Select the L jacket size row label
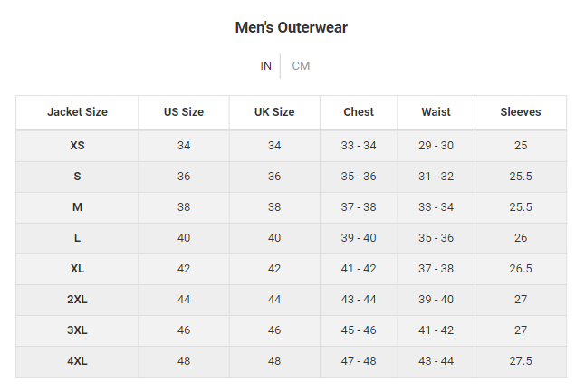 click(77, 238)
